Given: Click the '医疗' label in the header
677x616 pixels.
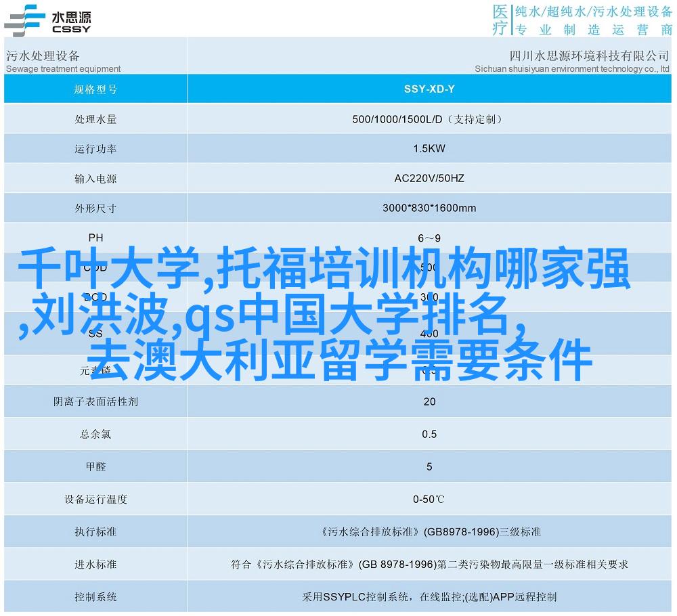Looking at the screenshot, I should [500, 20].
